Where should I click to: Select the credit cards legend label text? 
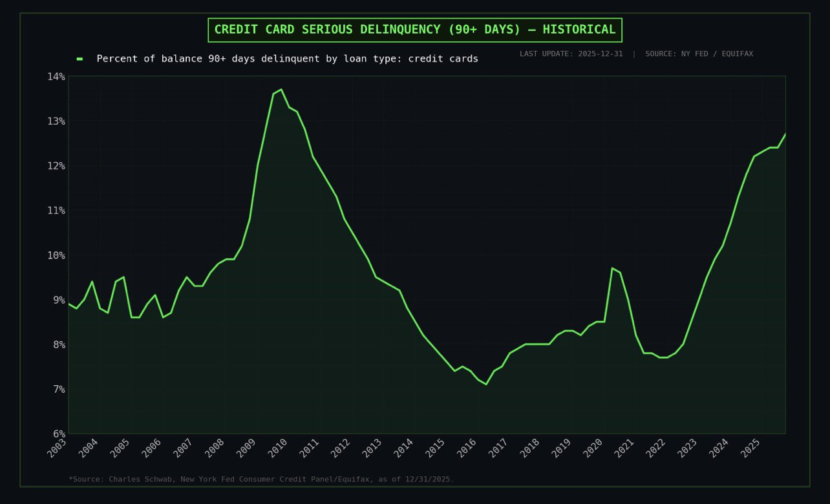pyautogui.click(x=287, y=59)
